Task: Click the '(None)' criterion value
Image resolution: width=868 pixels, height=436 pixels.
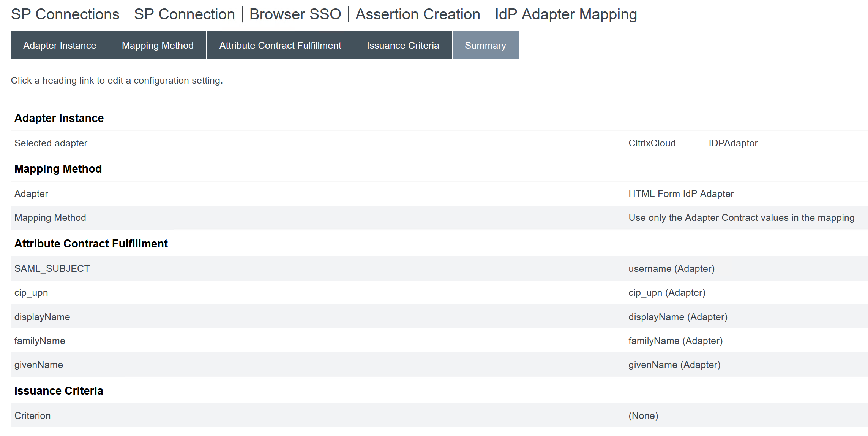Action: coord(644,416)
